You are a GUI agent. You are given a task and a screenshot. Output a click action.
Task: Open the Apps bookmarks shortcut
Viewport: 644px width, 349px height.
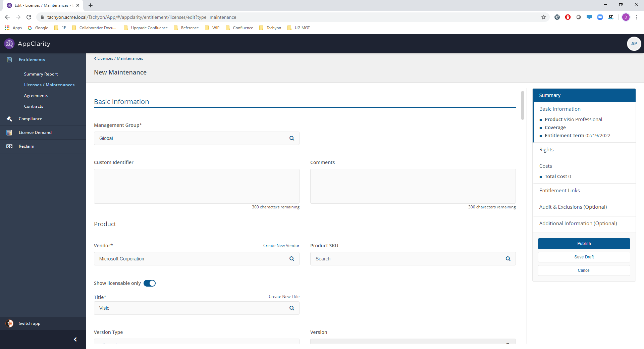[13, 28]
